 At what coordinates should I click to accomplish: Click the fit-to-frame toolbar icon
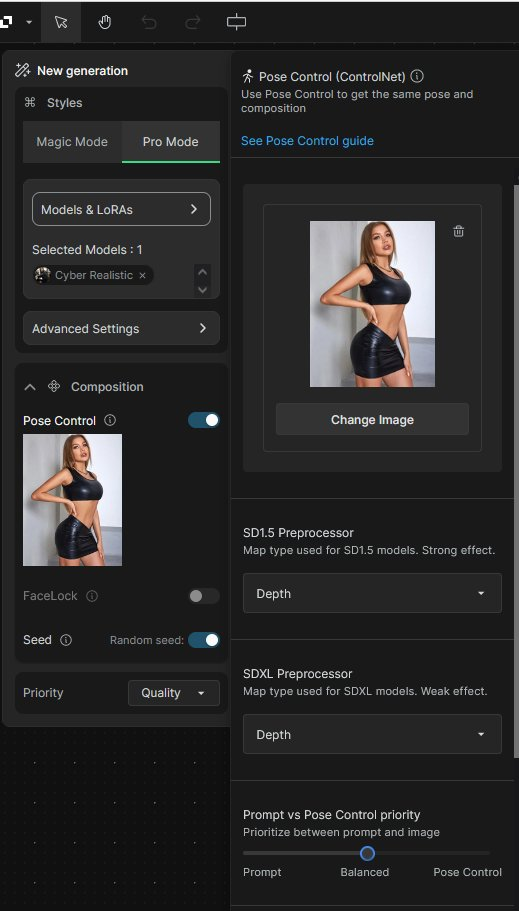236,22
